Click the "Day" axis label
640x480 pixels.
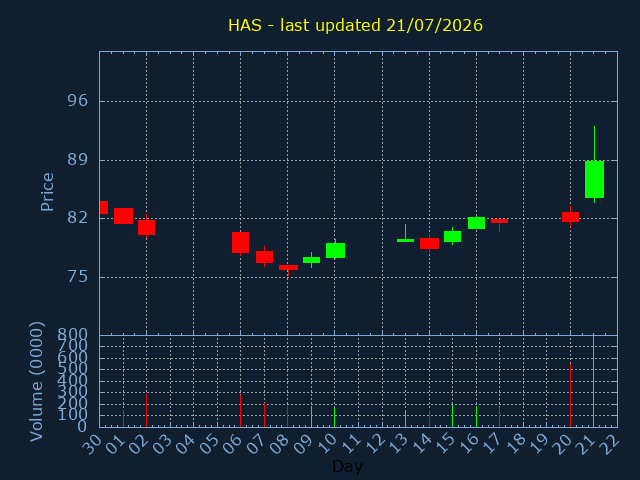click(x=347, y=466)
